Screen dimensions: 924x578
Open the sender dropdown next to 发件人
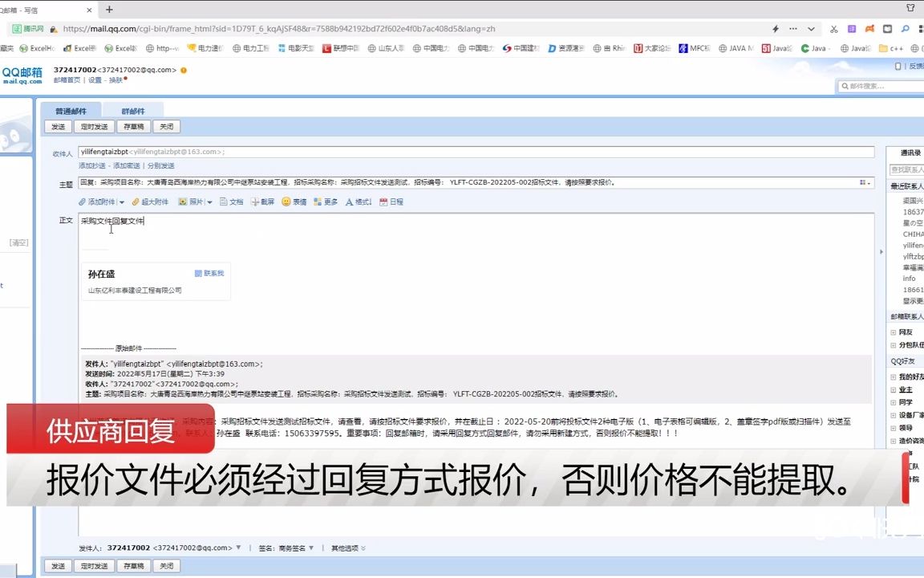239,547
